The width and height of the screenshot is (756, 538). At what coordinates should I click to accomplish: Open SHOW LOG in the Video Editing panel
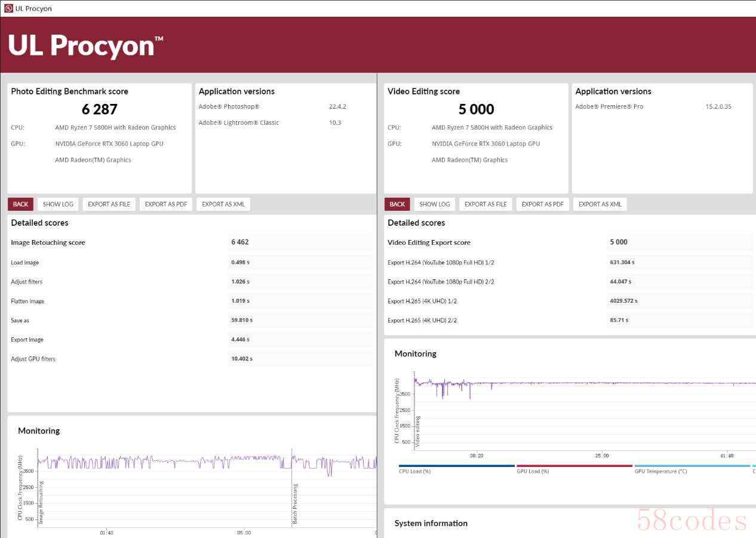point(435,204)
